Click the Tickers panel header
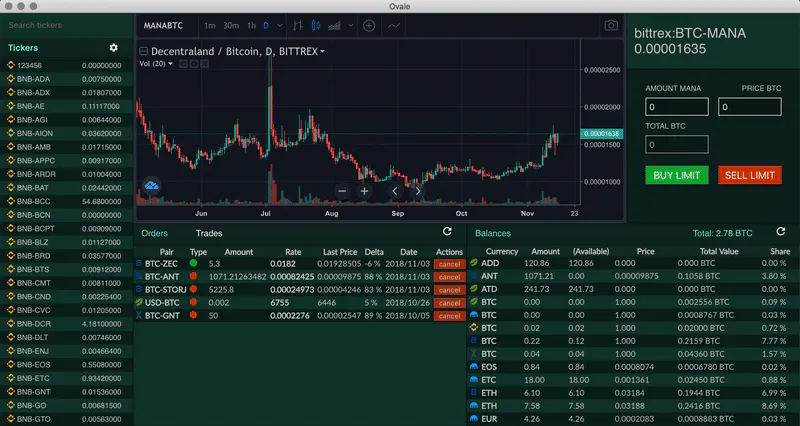 [x=23, y=47]
